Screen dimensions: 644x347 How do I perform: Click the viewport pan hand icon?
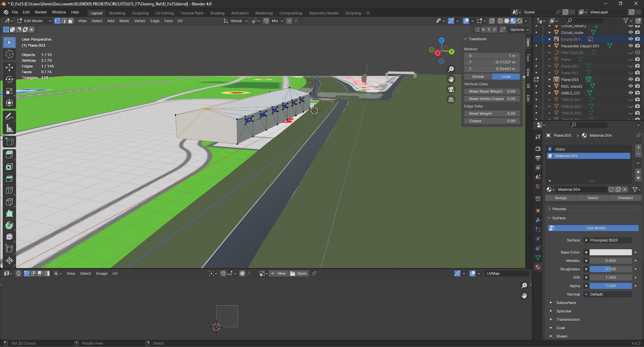(x=451, y=79)
